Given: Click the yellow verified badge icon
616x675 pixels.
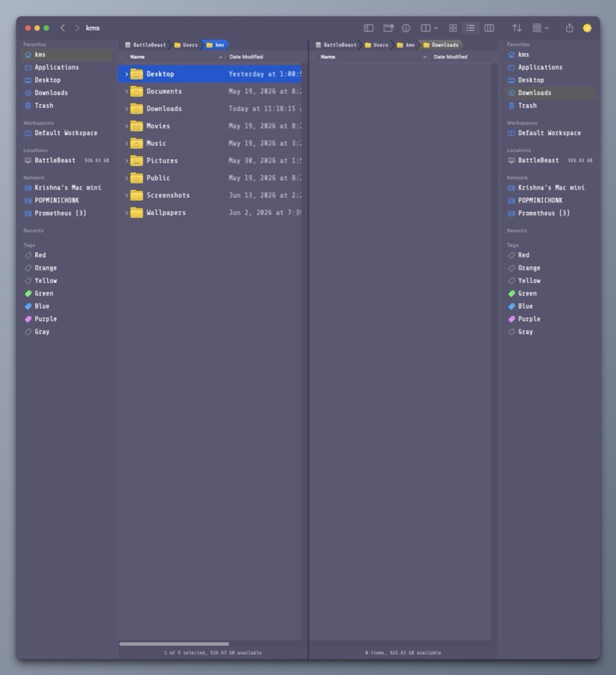Looking at the screenshot, I should click(587, 28).
